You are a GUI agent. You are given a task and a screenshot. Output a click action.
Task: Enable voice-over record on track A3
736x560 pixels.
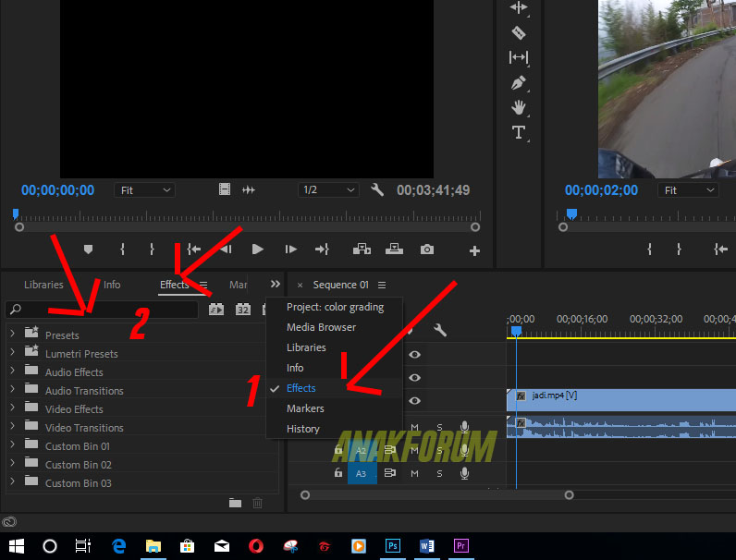point(464,473)
